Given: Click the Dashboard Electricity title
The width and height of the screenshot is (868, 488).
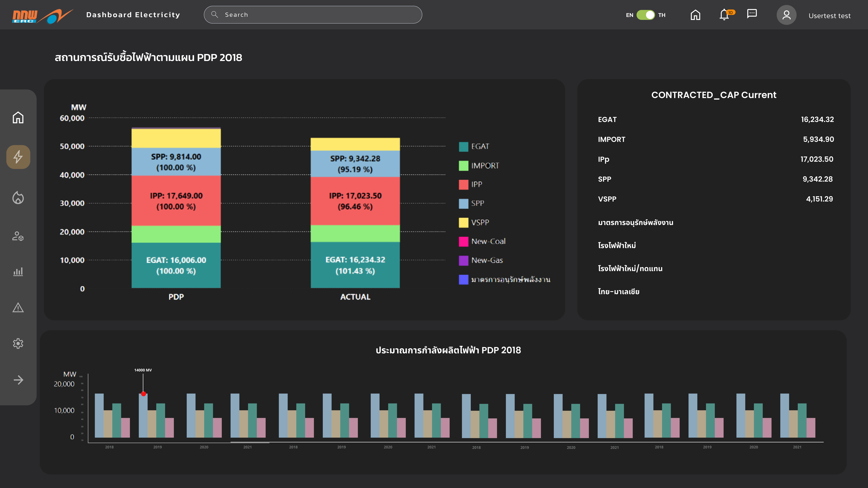Looking at the screenshot, I should click(x=133, y=15).
